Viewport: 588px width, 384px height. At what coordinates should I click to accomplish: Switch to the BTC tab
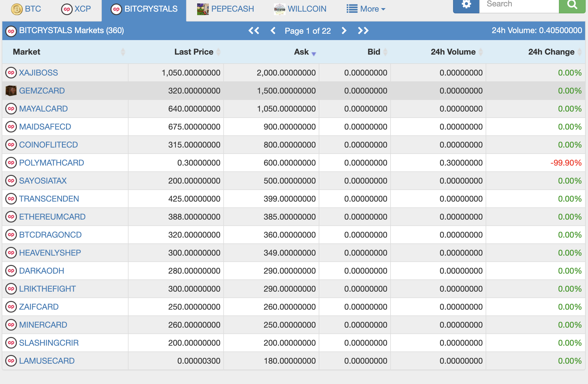click(26, 9)
